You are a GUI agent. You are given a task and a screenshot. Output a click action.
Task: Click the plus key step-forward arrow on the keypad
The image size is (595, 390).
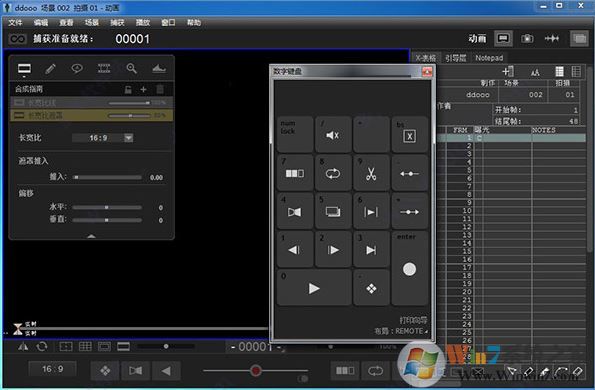(409, 211)
